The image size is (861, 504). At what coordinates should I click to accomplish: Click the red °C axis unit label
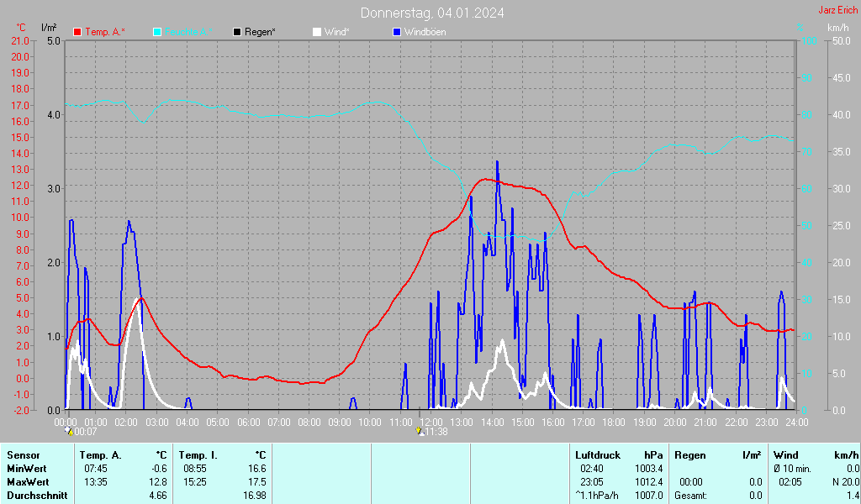[x=21, y=28]
